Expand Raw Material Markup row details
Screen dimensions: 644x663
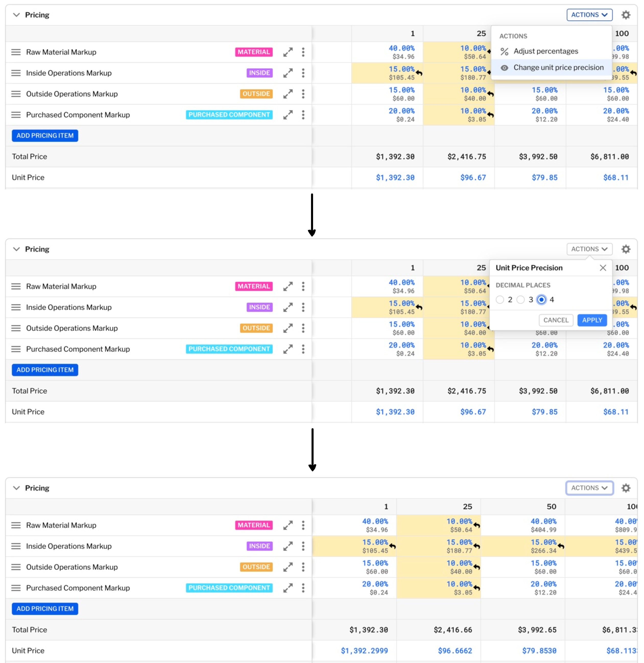pyautogui.click(x=288, y=52)
